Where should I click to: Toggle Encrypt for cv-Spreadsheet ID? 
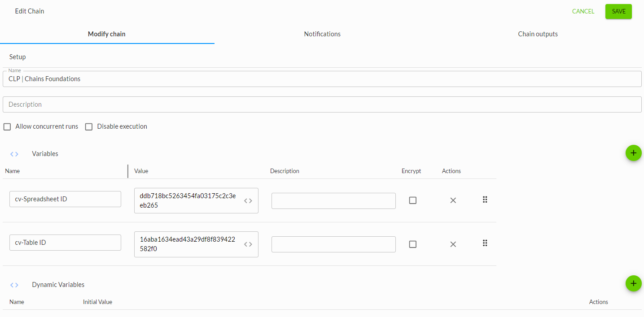413,200
